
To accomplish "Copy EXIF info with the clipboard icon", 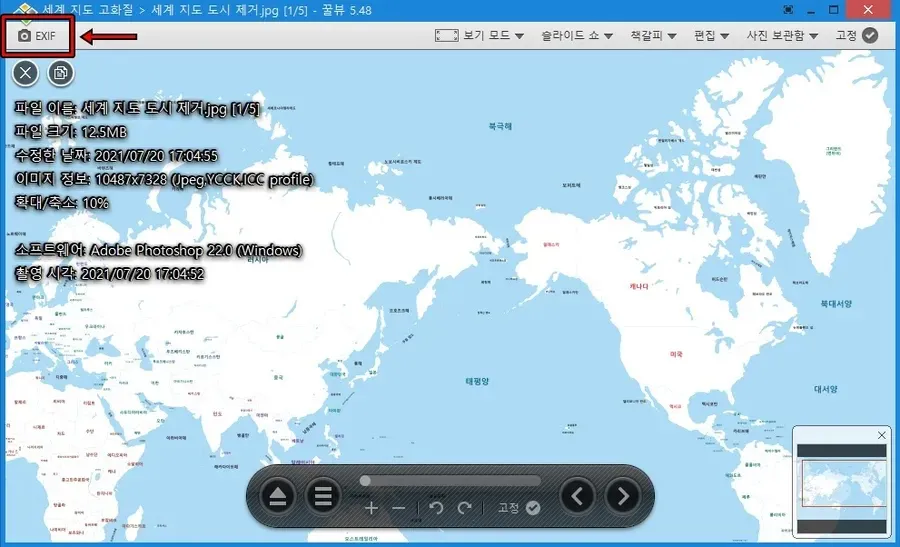I will (x=60, y=73).
